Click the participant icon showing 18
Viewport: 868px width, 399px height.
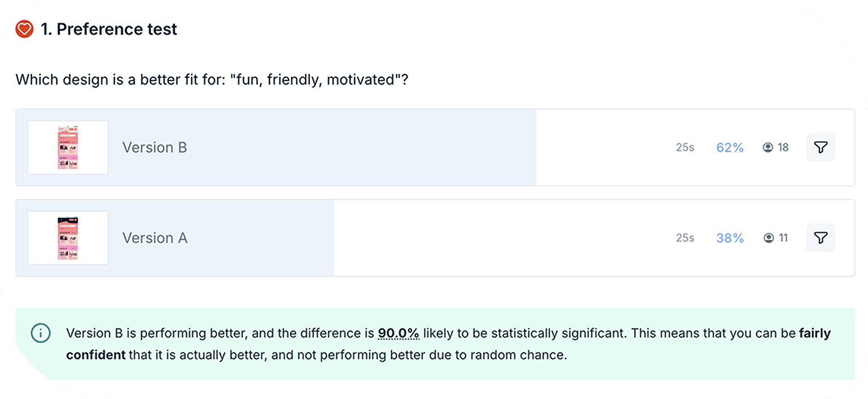point(768,148)
